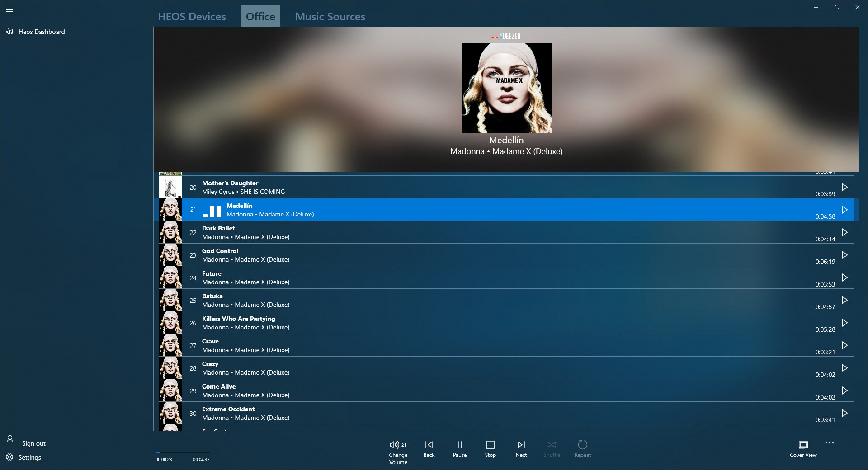Skip to the Next track
The width and height of the screenshot is (868, 470).
(521, 449)
